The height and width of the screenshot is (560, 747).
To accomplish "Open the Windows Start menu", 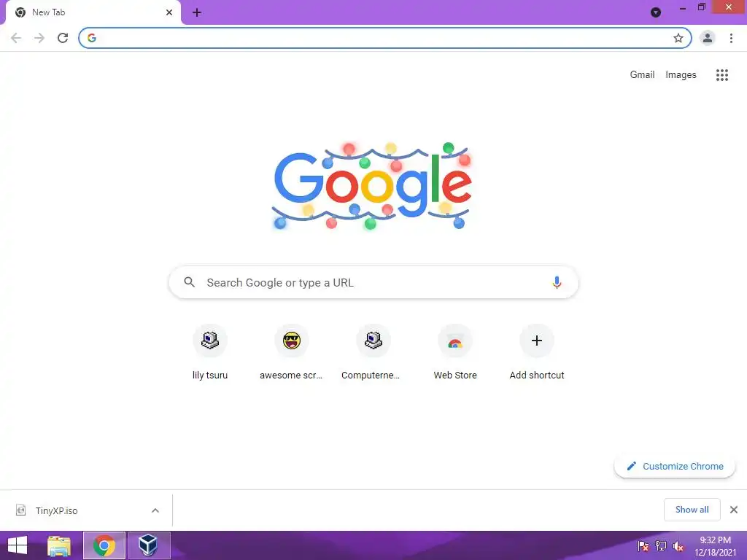I will [18, 545].
